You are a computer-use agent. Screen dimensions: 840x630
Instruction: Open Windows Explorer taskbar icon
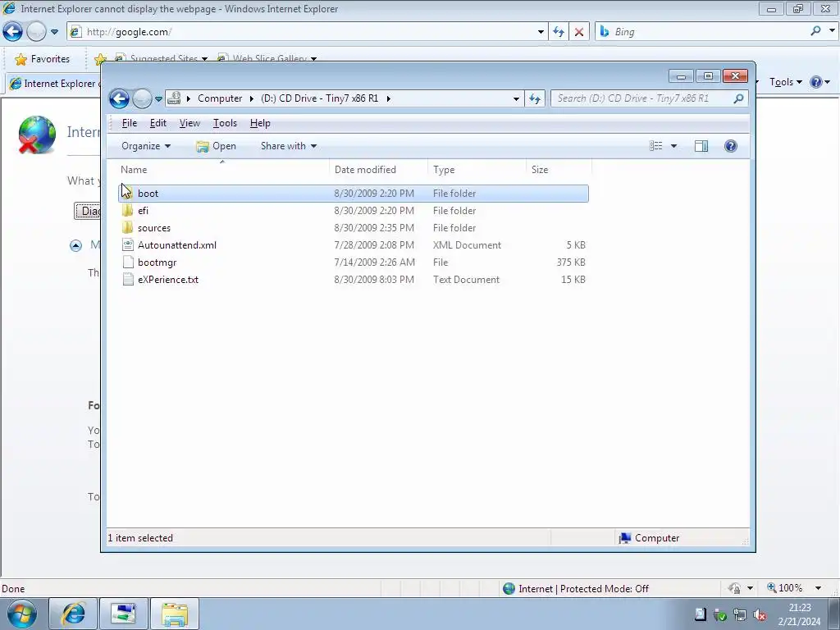(175, 614)
